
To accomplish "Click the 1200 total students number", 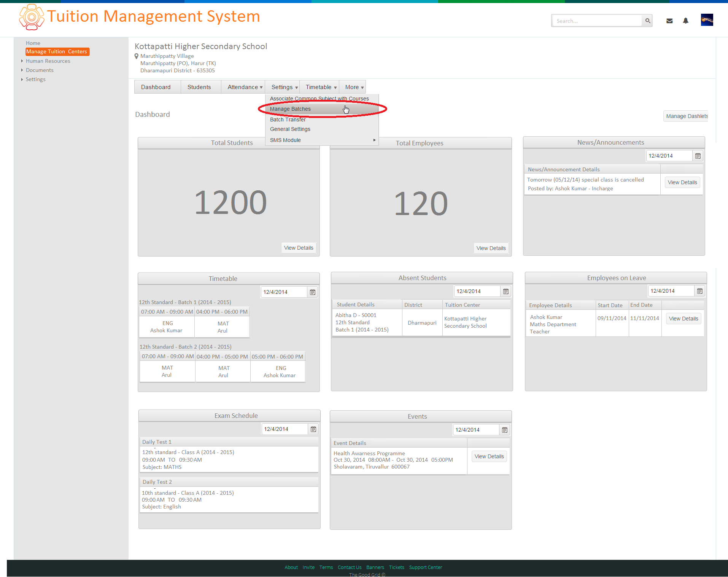I will (230, 202).
